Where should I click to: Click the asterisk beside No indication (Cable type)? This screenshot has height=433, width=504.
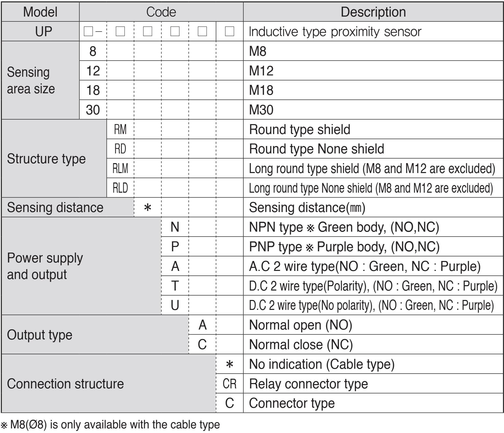(x=229, y=364)
